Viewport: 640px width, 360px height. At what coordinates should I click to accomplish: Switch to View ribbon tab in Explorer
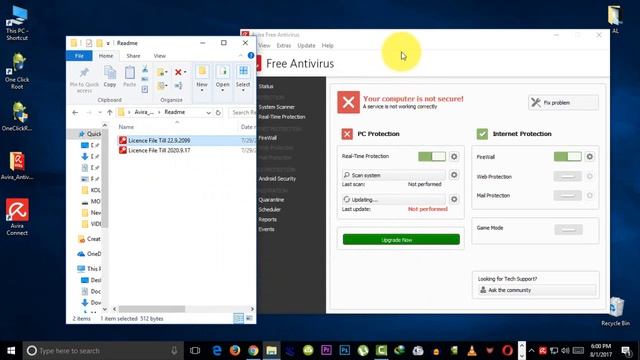pyautogui.click(x=160, y=56)
